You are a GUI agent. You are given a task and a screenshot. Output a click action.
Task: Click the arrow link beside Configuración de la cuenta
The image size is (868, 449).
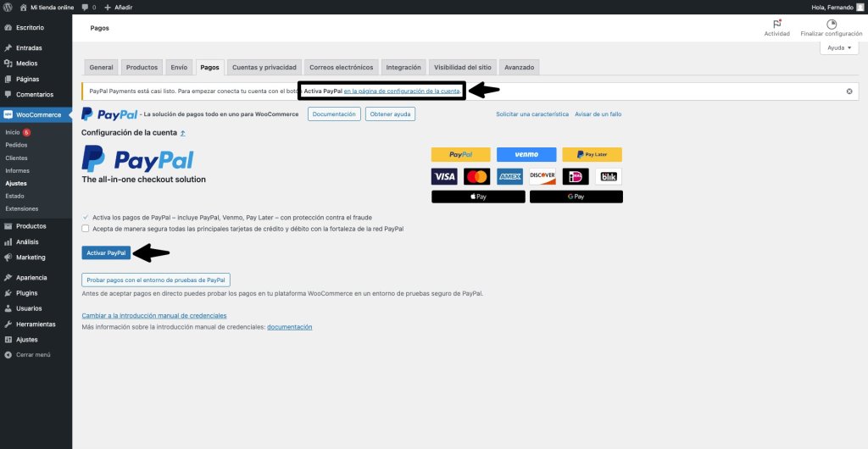coord(183,133)
